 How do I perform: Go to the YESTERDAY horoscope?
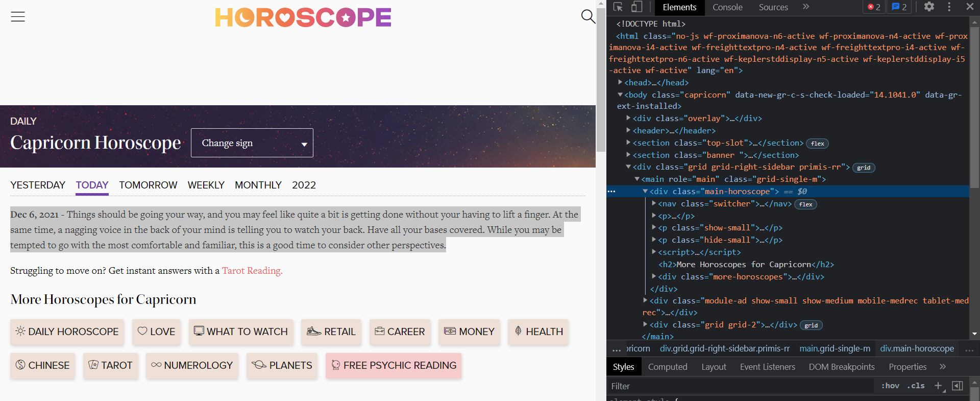[38, 185]
